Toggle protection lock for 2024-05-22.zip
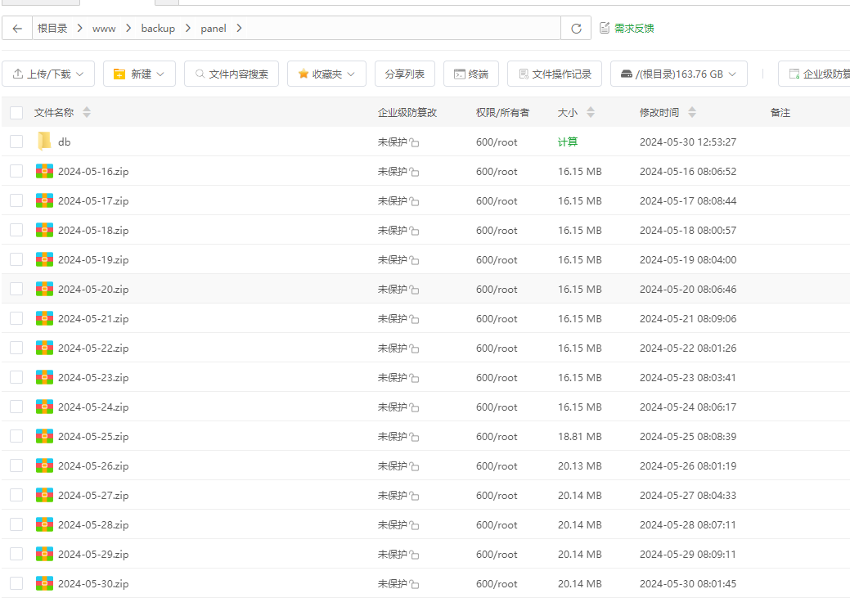 coord(414,348)
